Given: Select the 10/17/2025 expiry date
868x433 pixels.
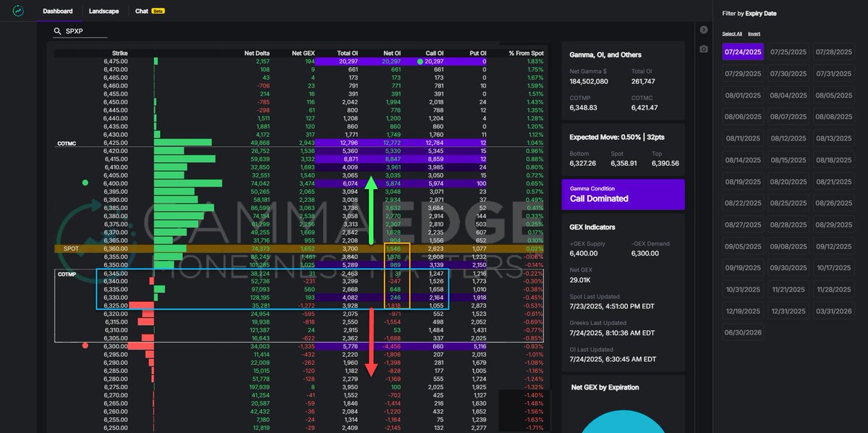Looking at the screenshot, I should [833, 268].
